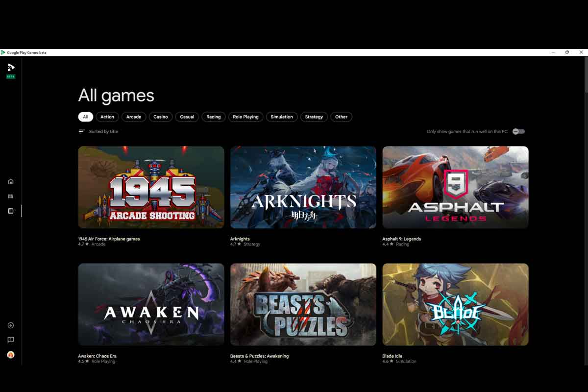Open 1945 Air Force: Airplane games
Image resolution: width=588 pixels, height=392 pixels.
click(x=151, y=188)
